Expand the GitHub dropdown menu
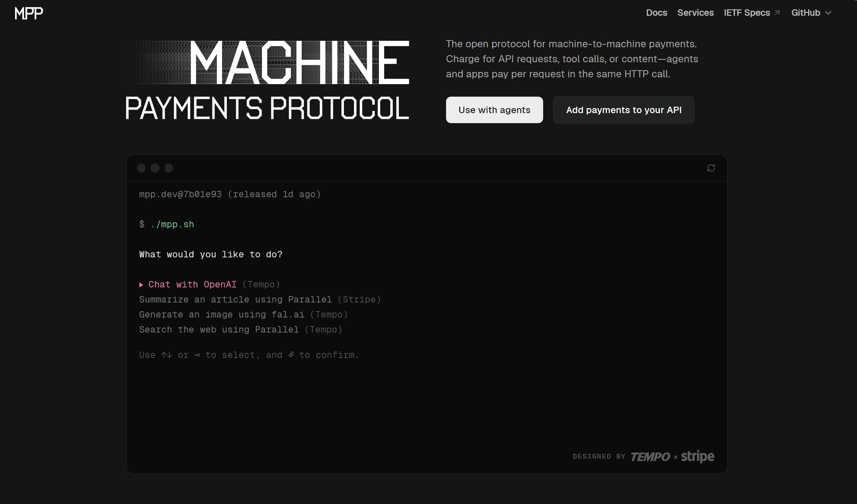The image size is (857, 504). 811,13
